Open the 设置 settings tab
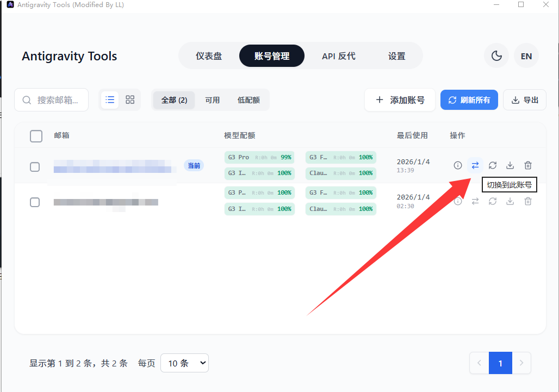Screen dimensions: 559x392 click(x=396, y=56)
